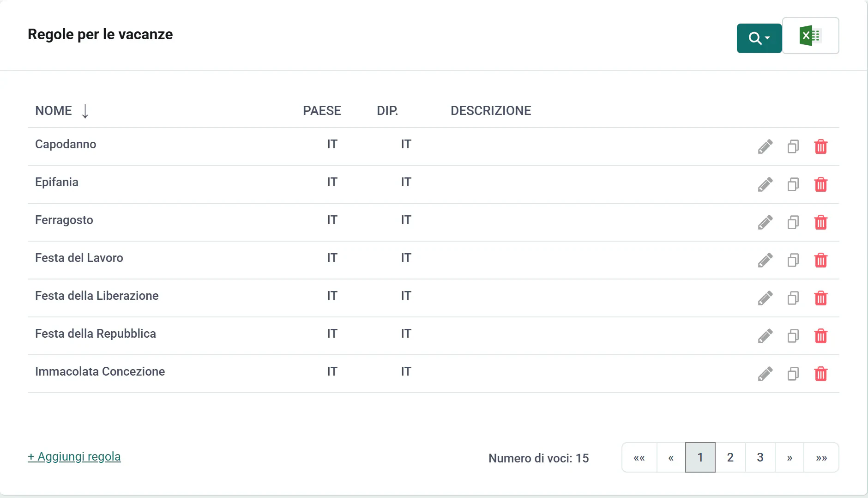868x498 pixels.
Task: Jump to last page with »» button
Action: pyautogui.click(x=821, y=457)
